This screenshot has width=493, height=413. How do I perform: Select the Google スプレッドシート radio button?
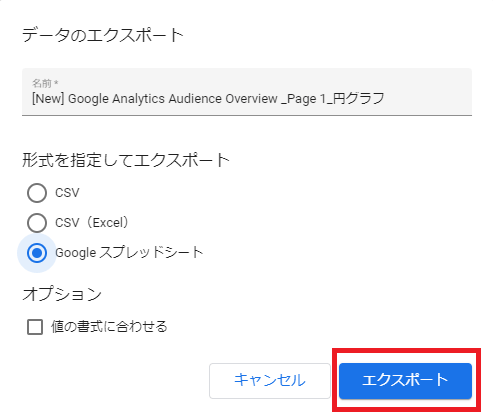click(x=37, y=253)
